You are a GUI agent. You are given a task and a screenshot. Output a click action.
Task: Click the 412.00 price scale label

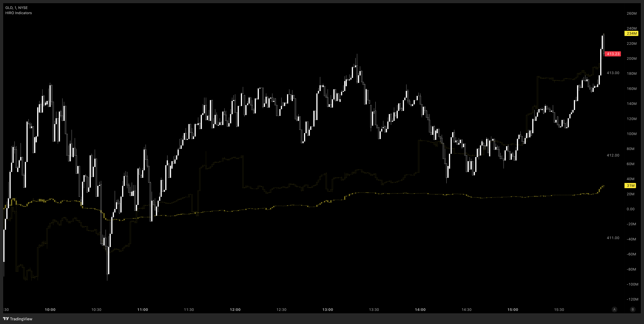click(613, 155)
